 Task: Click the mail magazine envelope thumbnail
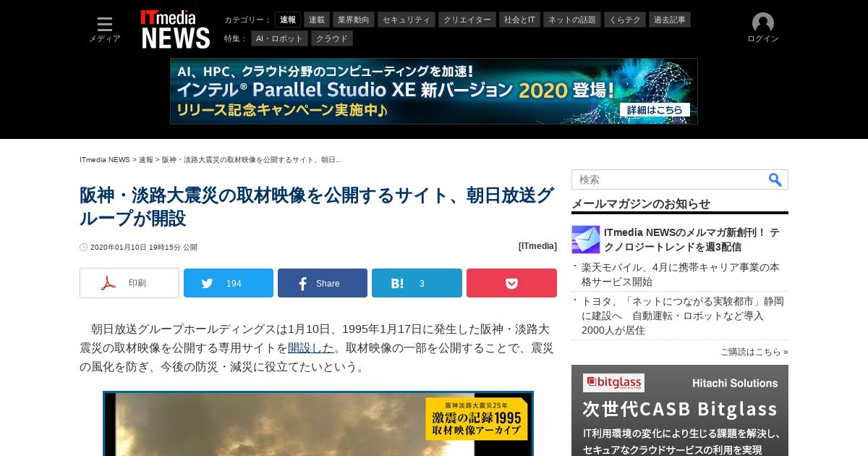pyautogui.click(x=586, y=240)
